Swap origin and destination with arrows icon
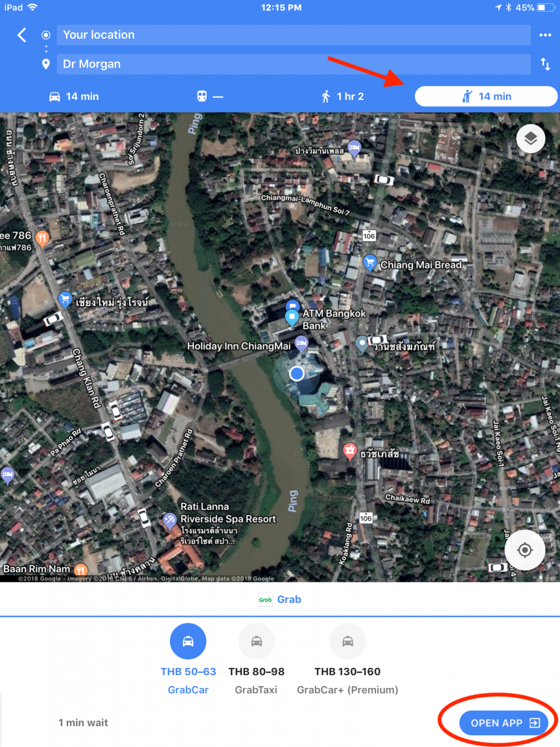This screenshot has width=560, height=747. pyautogui.click(x=545, y=64)
